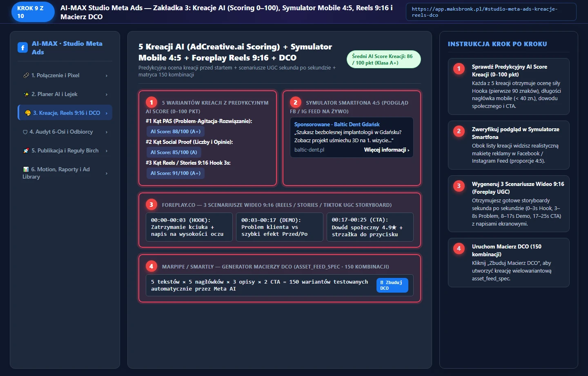Screen dimensions: 588x376
Task: Click 'Zweryfikuj podgląd w Symulatorze Smartfona' heading
Action: coord(516,133)
